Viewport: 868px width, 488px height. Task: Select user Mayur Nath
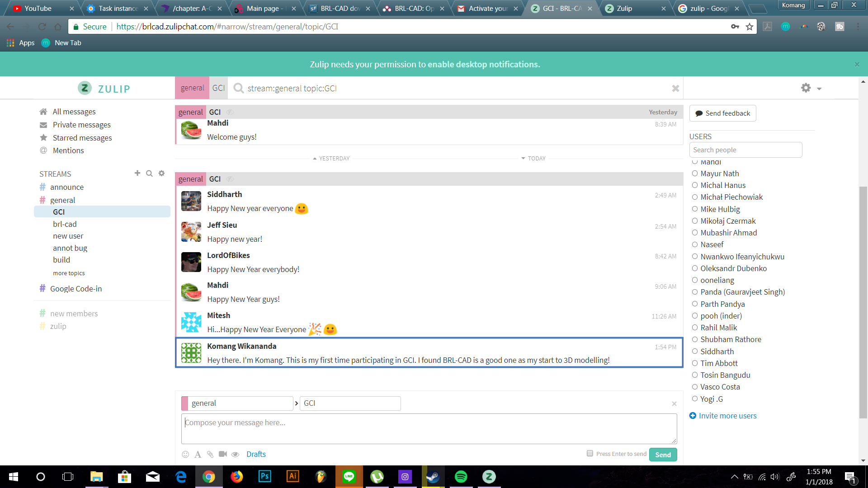(x=720, y=174)
